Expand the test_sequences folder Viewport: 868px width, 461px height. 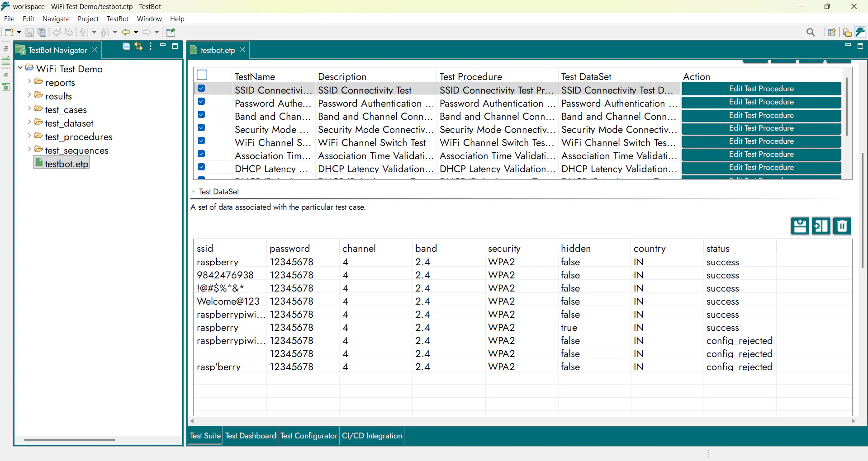coord(29,149)
